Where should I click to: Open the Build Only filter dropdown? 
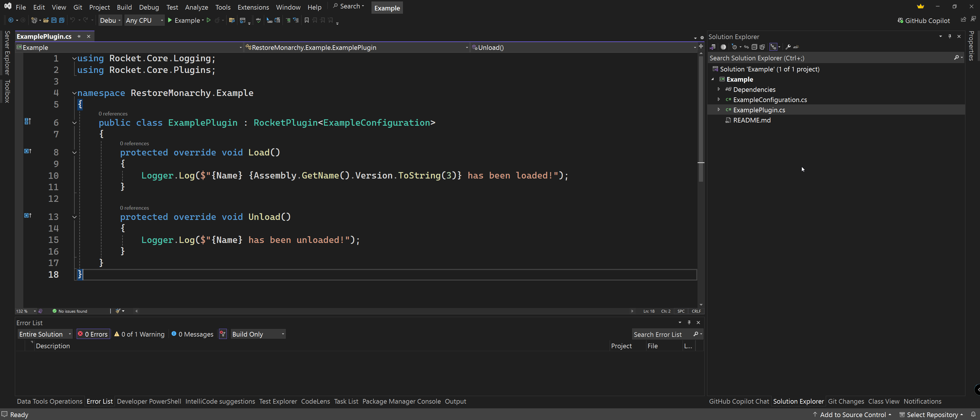[258, 334]
